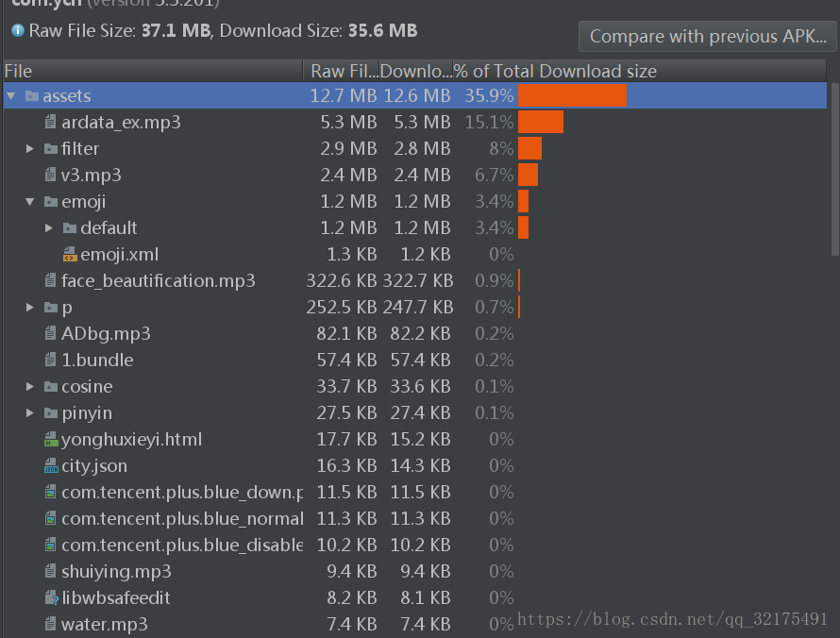The width and height of the screenshot is (840, 638).
Task: Select the libwbsafeedit unknown file icon
Action: 51,597
